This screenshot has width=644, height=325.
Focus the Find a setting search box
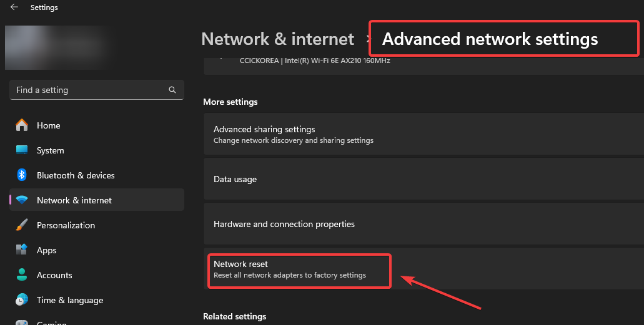[x=97, y=90]
